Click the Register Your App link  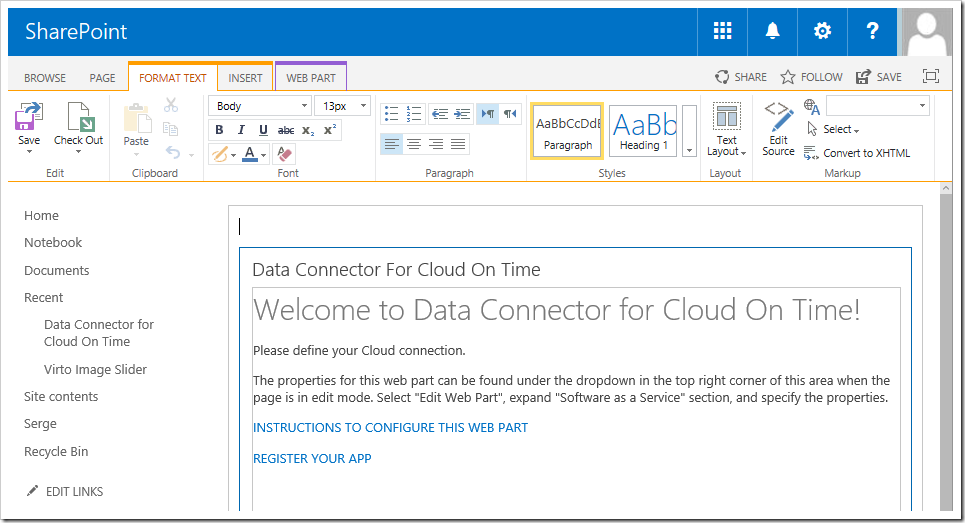[312, 458]
